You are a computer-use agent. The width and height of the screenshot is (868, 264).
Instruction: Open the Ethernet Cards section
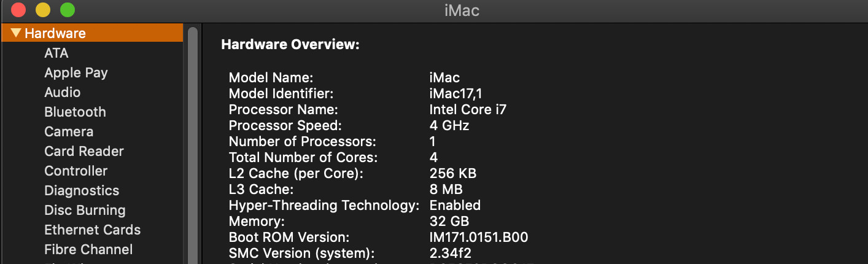(92, 230)
